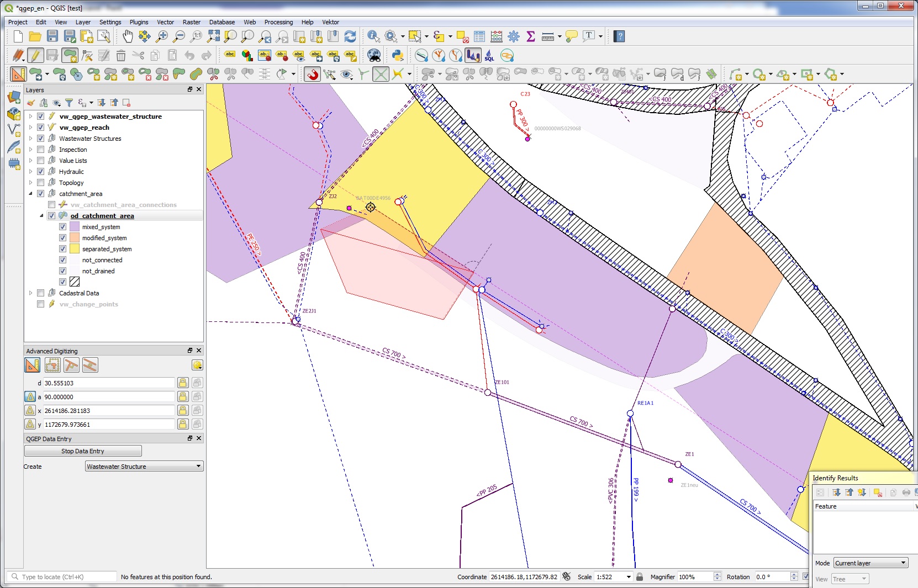Viewport: 918px width, 588px height.
Task: Open the attribute table icon
Action: click(479, 36)
